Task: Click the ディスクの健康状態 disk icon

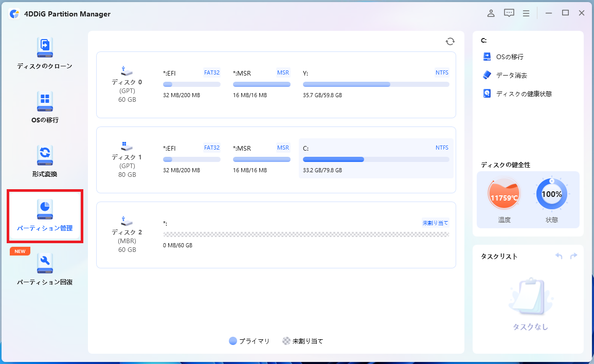Action: 487,94
